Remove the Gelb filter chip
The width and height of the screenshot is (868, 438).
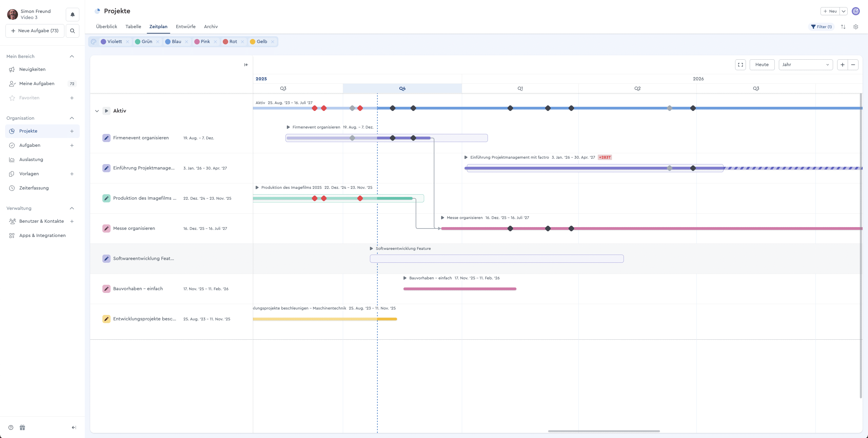[x=273, y=41]
